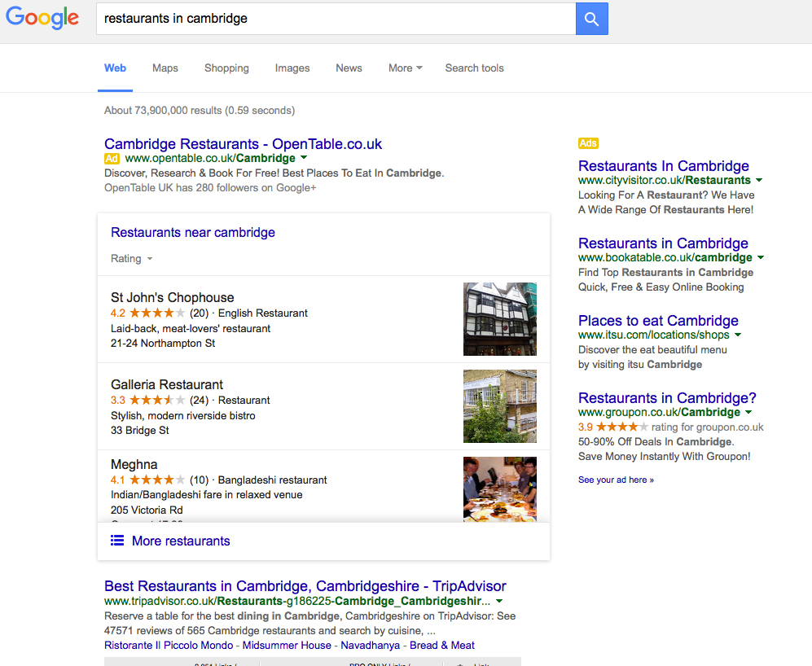Open Ristorante Il Piccolo Mondo sitelink
The image size is (812, 666).
[169, 646]
